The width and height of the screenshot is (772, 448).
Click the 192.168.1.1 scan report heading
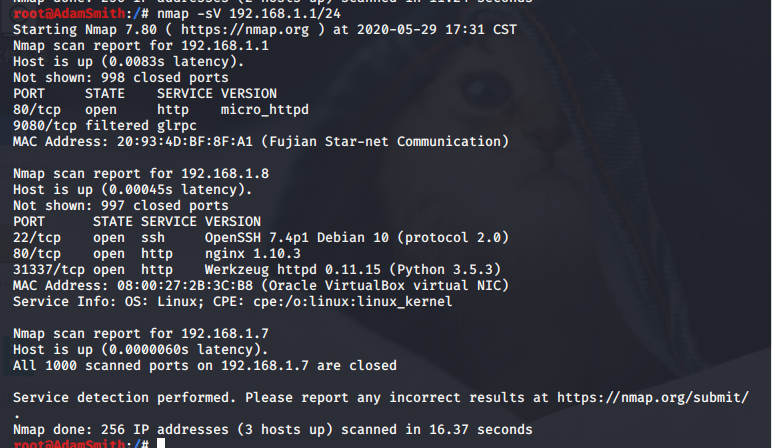tap(141, 46)
